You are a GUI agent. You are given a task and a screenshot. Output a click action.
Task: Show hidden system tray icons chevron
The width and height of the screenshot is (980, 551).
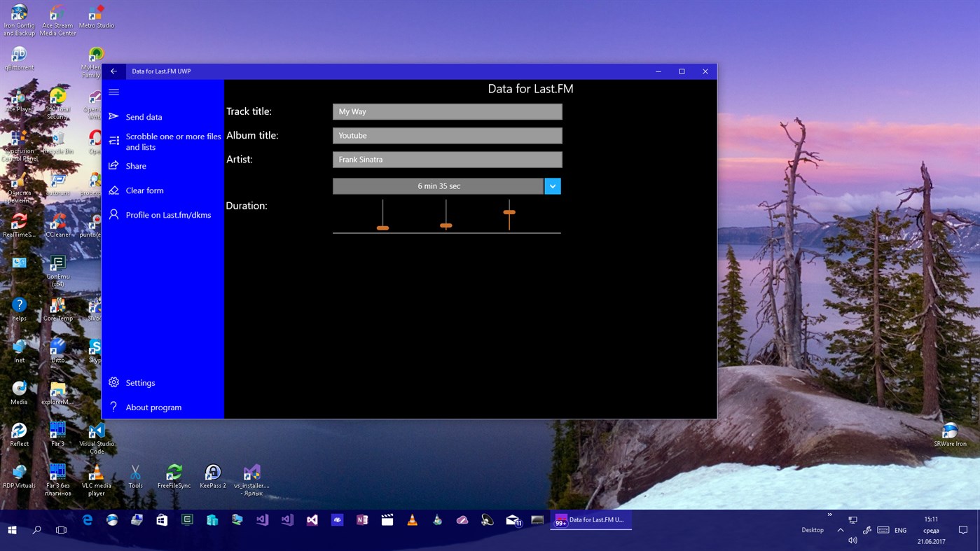click(x=841, y=530)
